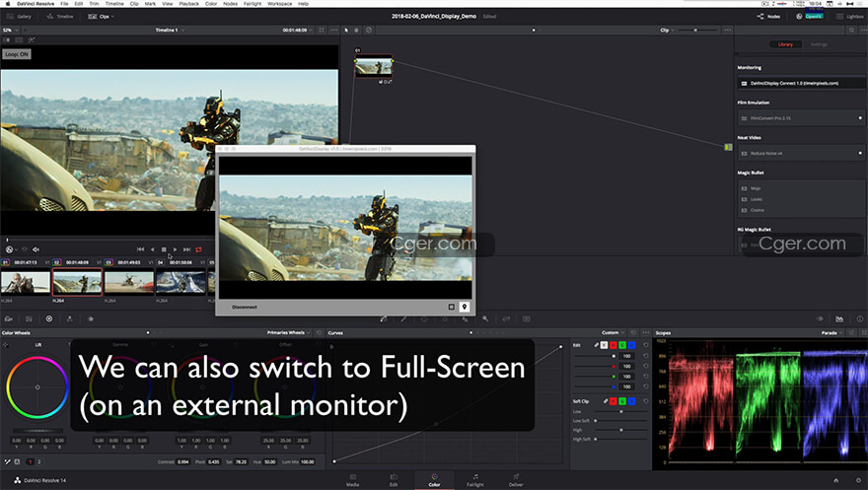Click the Lift color wheel
Screen dimensions: 868x490
37,387
